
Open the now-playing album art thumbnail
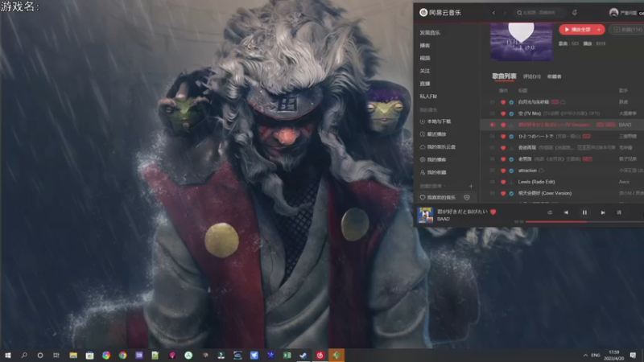[x=425, y=215]
